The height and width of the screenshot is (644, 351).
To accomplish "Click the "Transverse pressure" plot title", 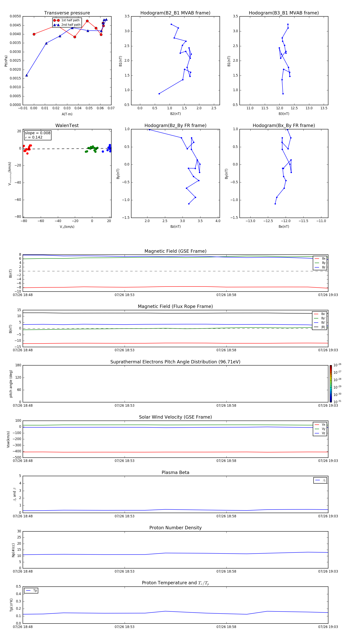I will pyautogui.click(x=67, y=13).
